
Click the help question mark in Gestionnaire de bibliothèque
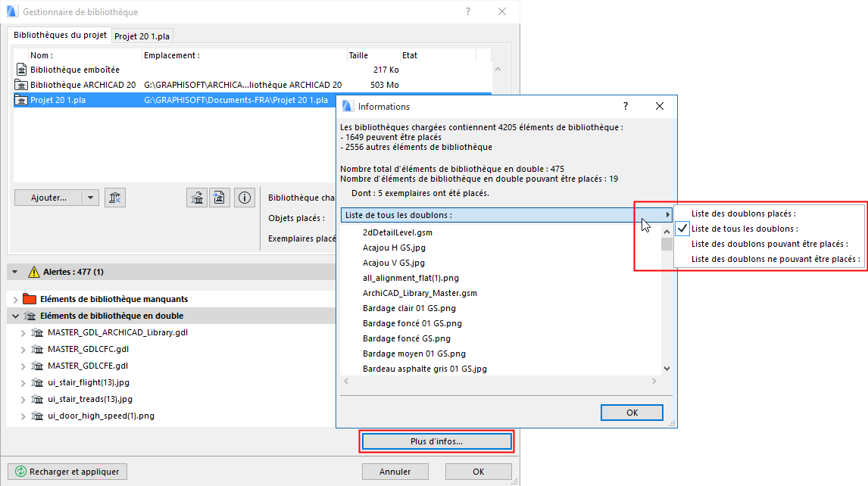point(468,11)
